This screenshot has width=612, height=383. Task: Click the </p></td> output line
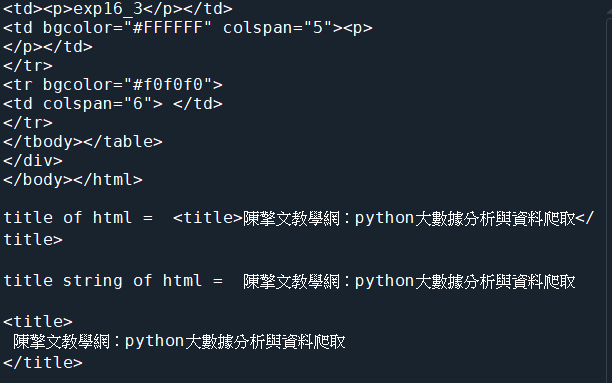[x=48, y=47]
